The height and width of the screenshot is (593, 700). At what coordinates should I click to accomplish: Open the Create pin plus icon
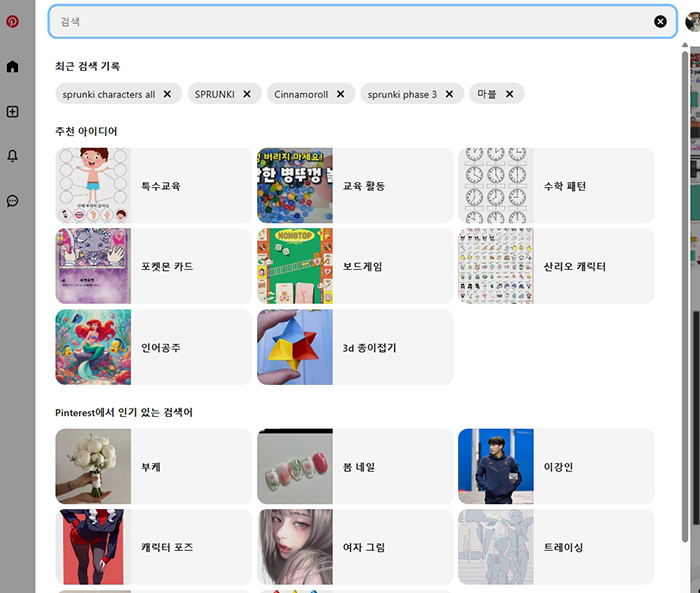12,111
